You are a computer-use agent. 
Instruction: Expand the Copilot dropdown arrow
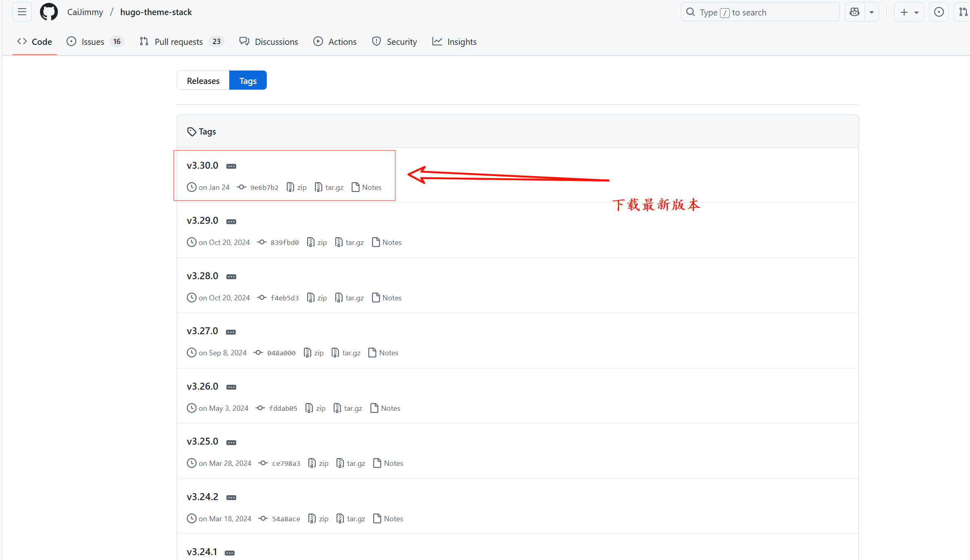[872, 12]
